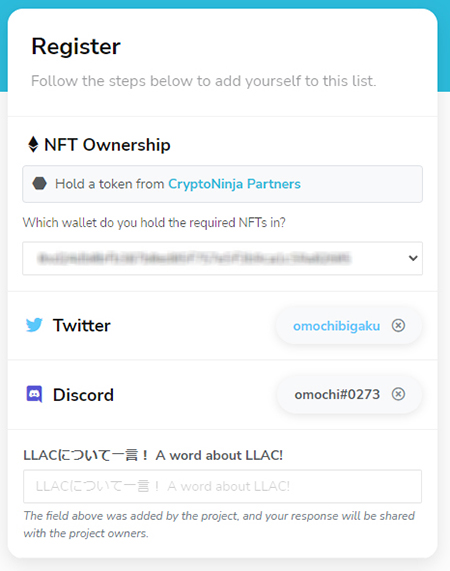The width and height of the screenshot is (450, 571).
Task: Click the 'Which wallet do you hold' question text
Action: pos(154,222)
